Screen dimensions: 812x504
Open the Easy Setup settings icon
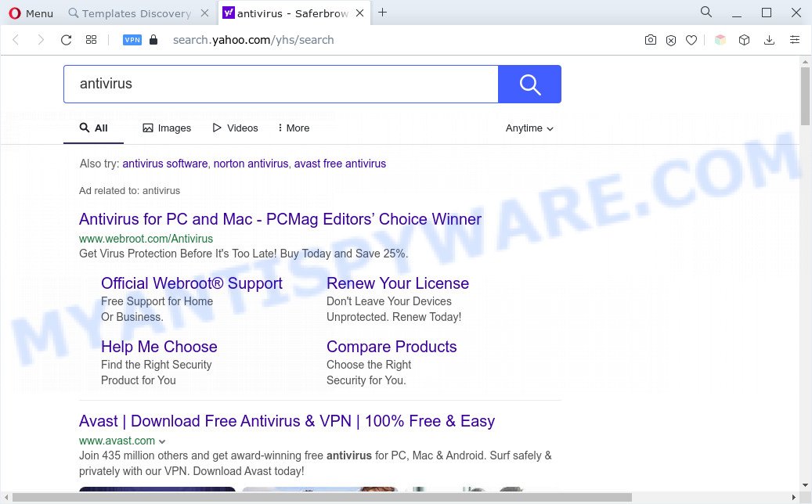click(795, 40)
